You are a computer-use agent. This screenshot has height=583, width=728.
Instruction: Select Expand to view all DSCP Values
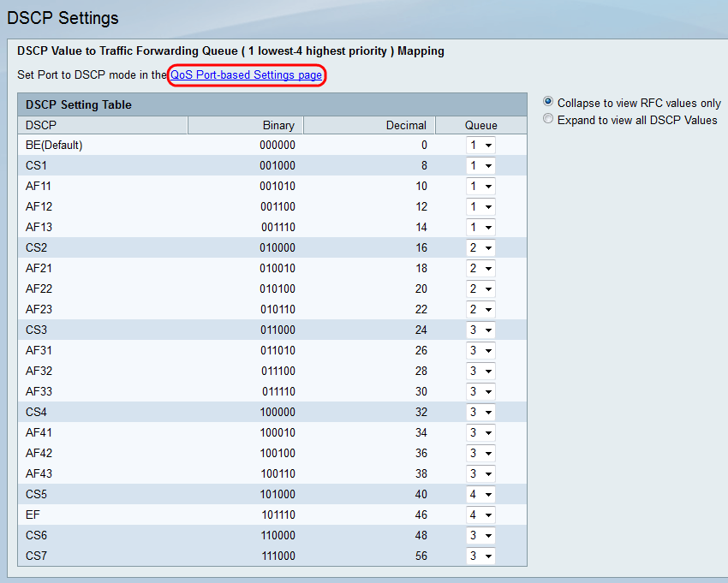pyautogui.click(x=548, y=119)
